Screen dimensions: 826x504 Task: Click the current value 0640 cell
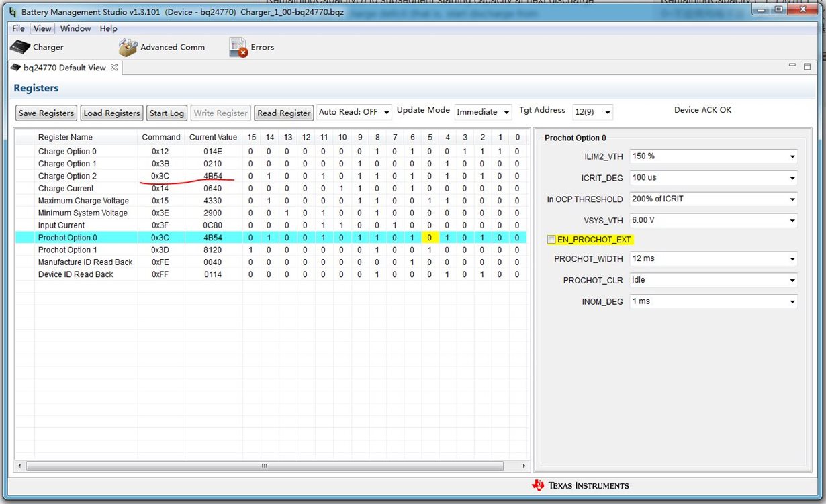tap(213, 189)
